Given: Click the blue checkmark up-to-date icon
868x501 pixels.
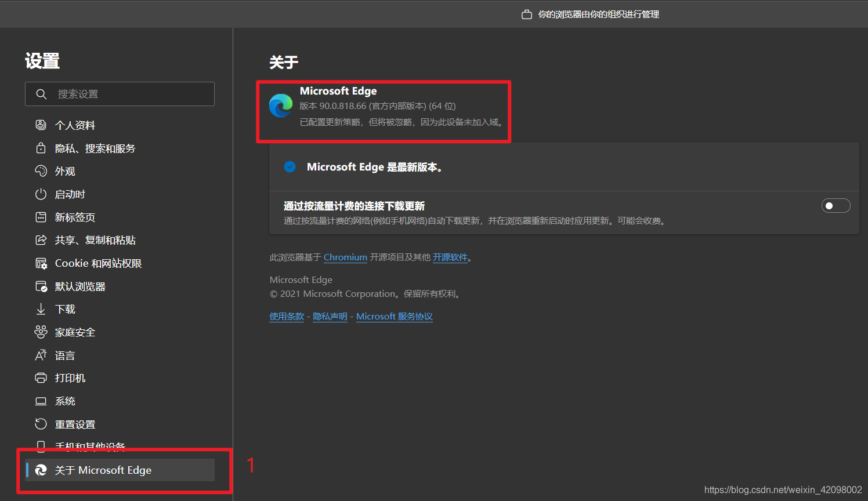Looking at the screenshot, I should coord(290,167).
